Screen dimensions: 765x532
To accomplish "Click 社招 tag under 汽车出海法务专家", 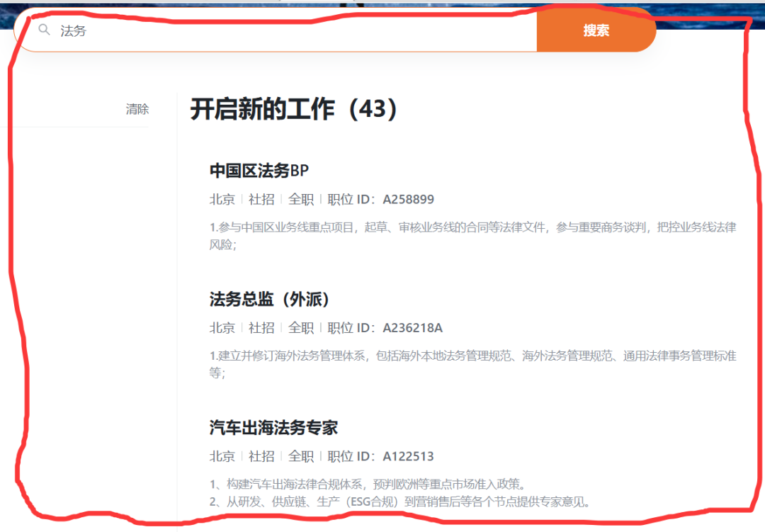I will coord(261,456).
